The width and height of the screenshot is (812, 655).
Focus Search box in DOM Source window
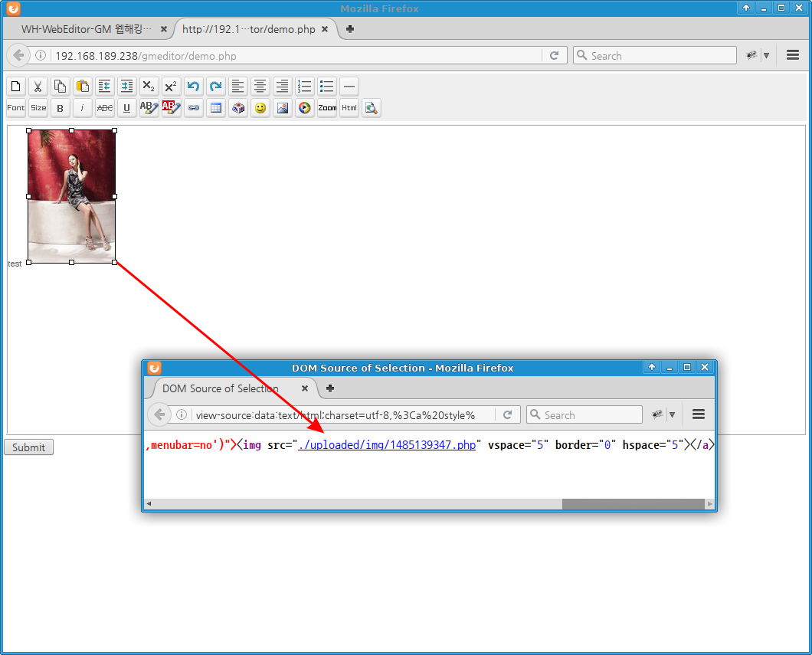tap(584, 414)
